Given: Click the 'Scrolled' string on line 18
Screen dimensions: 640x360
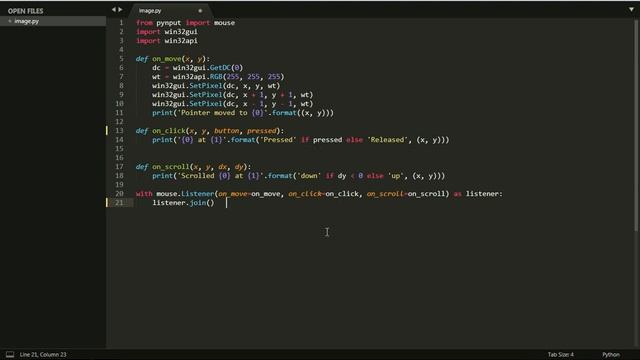Looking at the screenshot, I should 198,176.
